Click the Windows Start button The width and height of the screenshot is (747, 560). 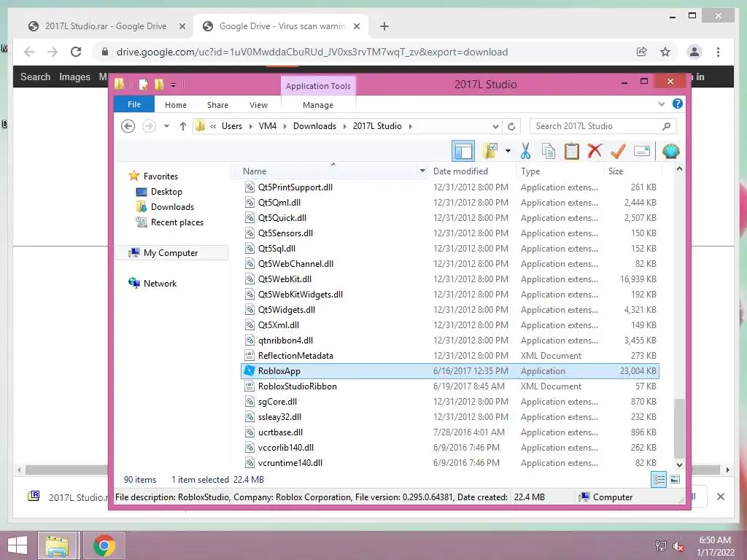coord(18,545)
